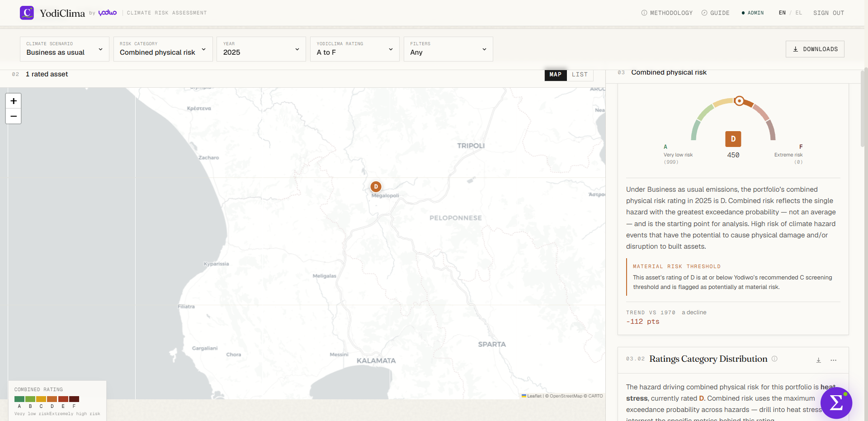Open the Guide page
The image size is (868, 421).
click(716, 13)
